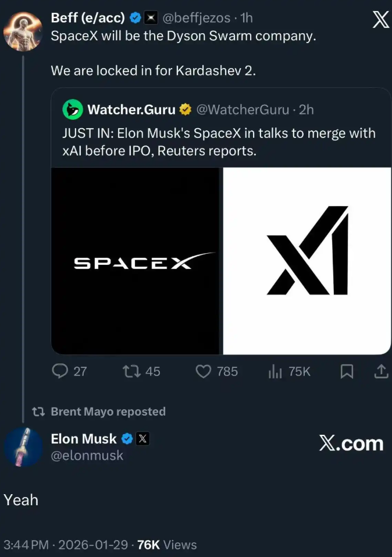Open the views analytics bar icon
392x557 pixels.
[x=275, y=371]
